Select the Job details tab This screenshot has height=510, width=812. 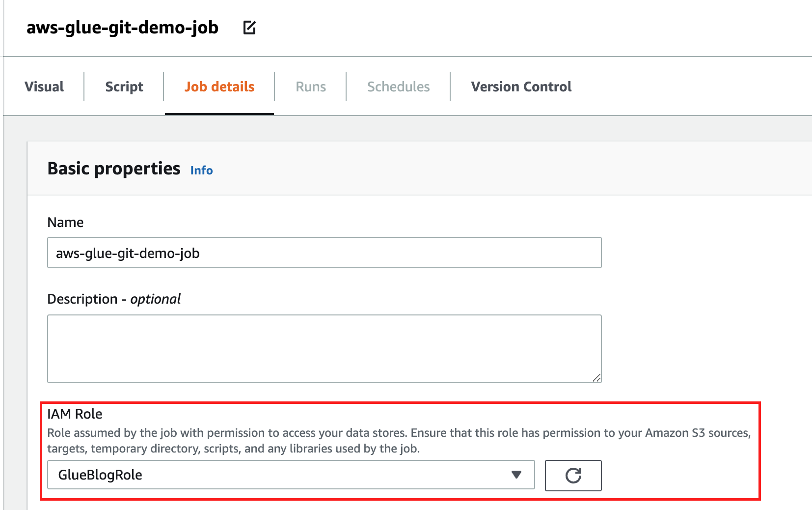(219, 86)
